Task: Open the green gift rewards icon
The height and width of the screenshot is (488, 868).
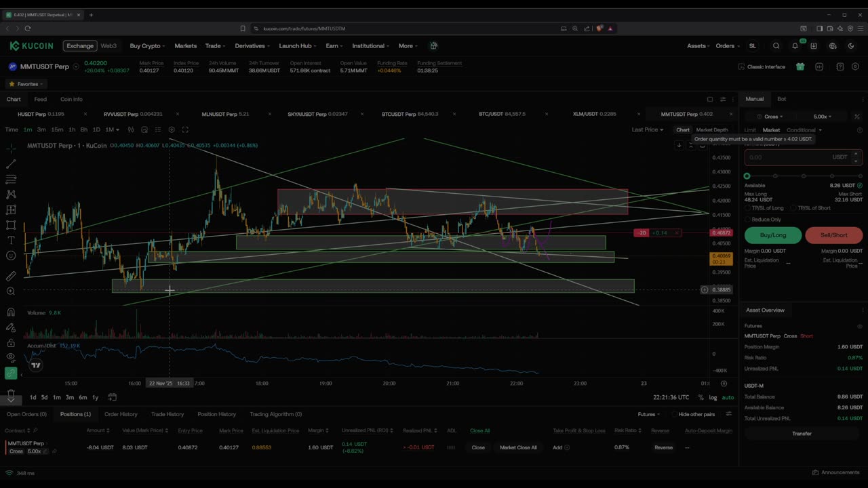Action: coord(800,66)
